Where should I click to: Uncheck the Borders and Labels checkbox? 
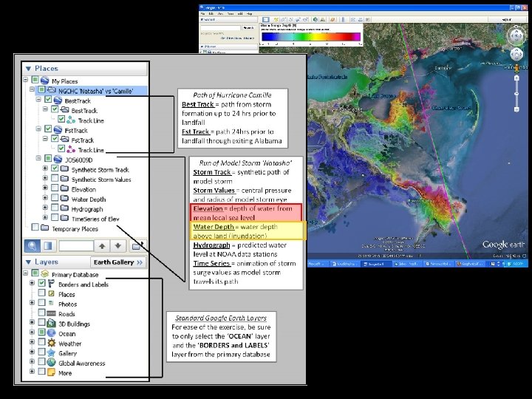41,283
